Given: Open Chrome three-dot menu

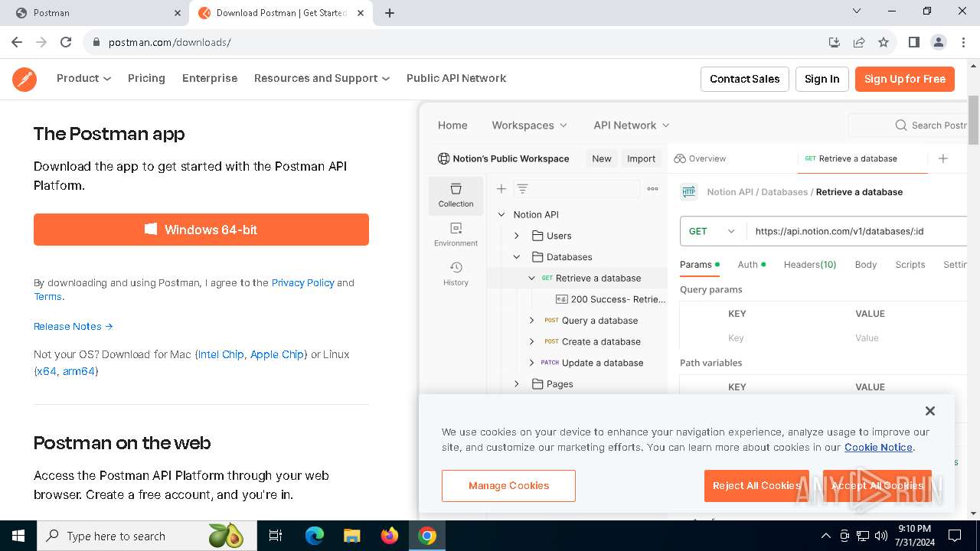Looking at the screenshot, I should click(x=962, y=42).
